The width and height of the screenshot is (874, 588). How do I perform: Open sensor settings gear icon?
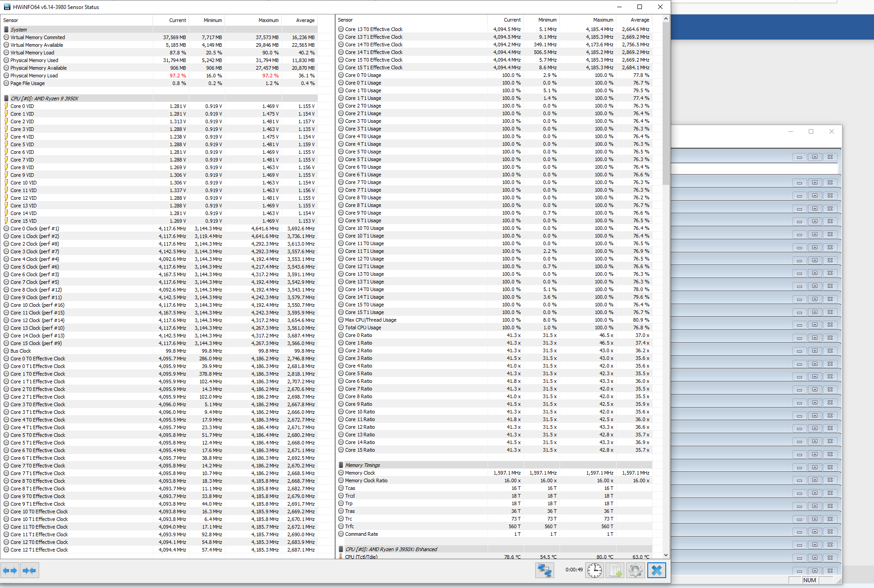(x=635, y=570)
